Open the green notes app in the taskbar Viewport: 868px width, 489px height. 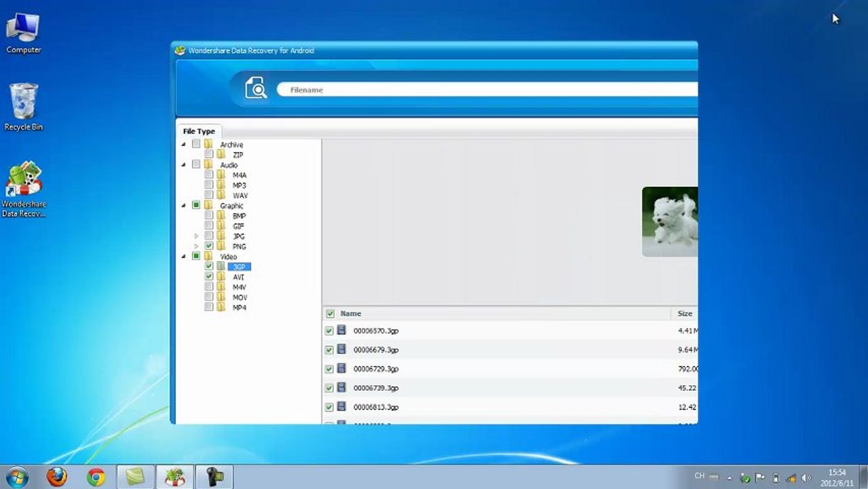[136, 477]
